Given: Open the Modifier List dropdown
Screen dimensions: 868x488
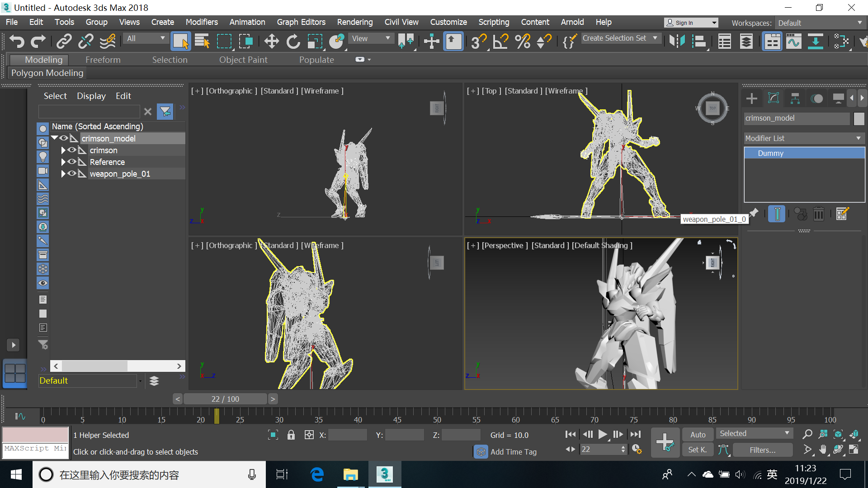Looking at the screenshot, I should pos(804,138).
